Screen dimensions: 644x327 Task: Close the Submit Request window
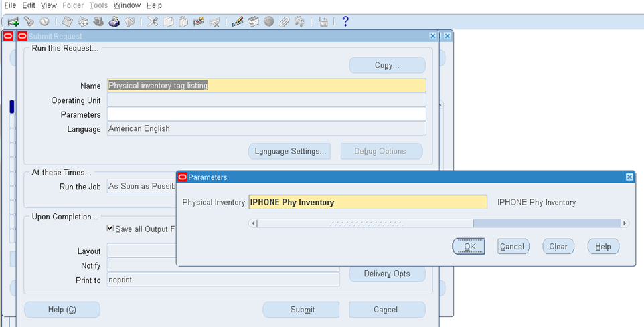pyautogui.click(x=432, y=36)
